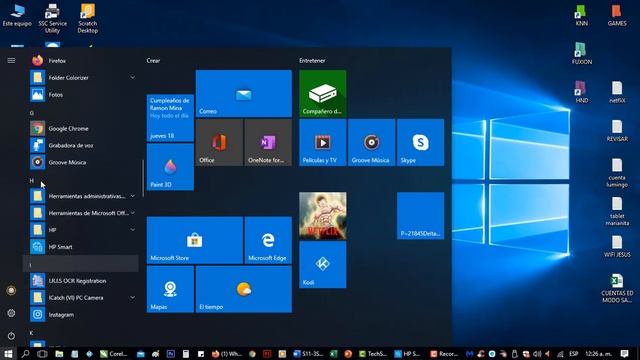
Task: Expand Herramientas administrativas folder chevron
Action: pos(132,196)
